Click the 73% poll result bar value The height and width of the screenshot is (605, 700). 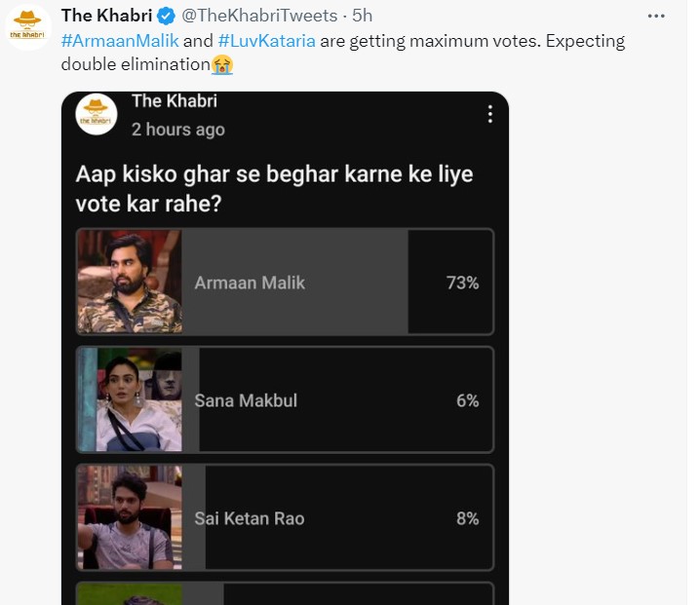point(462,283)
